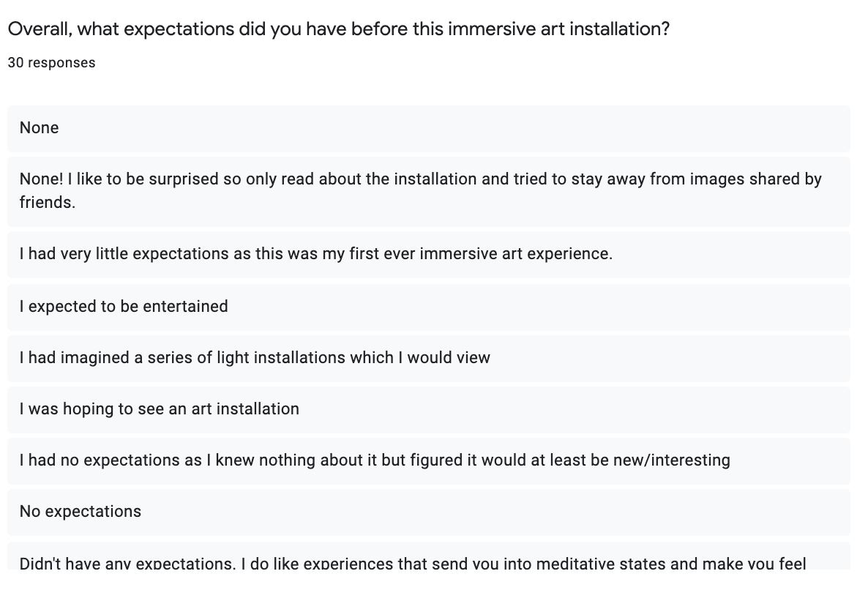Select the first response reading "None"
868x593 pixels.
(40, 128)
